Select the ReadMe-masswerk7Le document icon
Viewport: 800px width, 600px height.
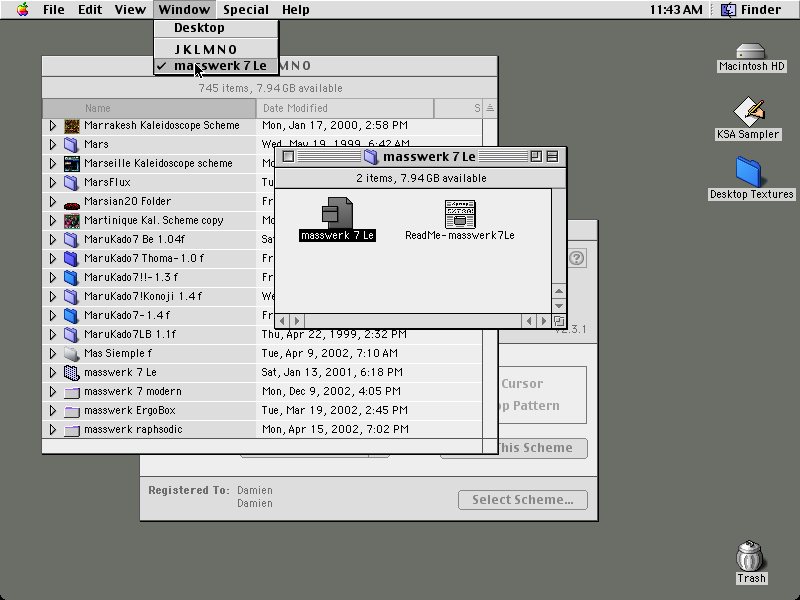pyautogui.click(x=460, y=213)
